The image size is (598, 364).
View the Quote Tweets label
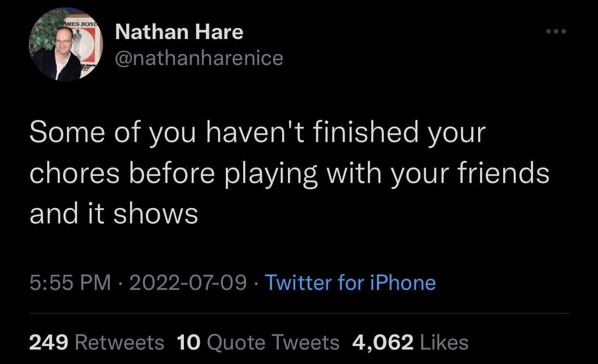click(x=273, y=342)
